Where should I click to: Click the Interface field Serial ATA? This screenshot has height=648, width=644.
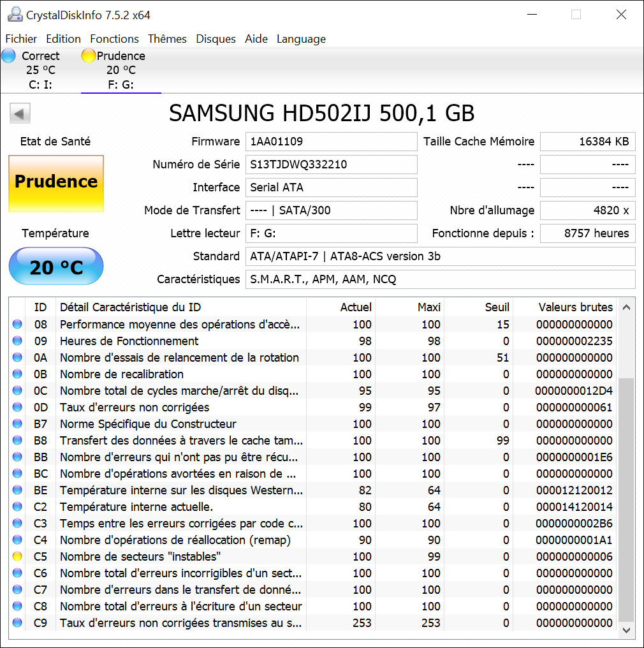332,188
